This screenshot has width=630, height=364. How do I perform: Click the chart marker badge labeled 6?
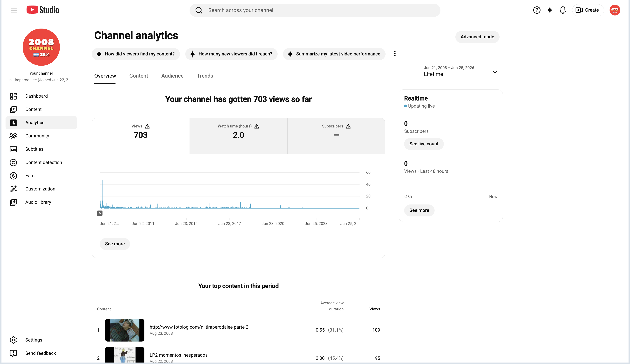tap(100, 213)
